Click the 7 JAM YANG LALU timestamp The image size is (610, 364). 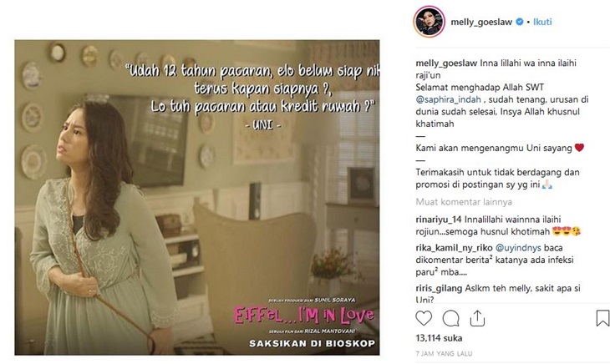(x=444, y=353)
